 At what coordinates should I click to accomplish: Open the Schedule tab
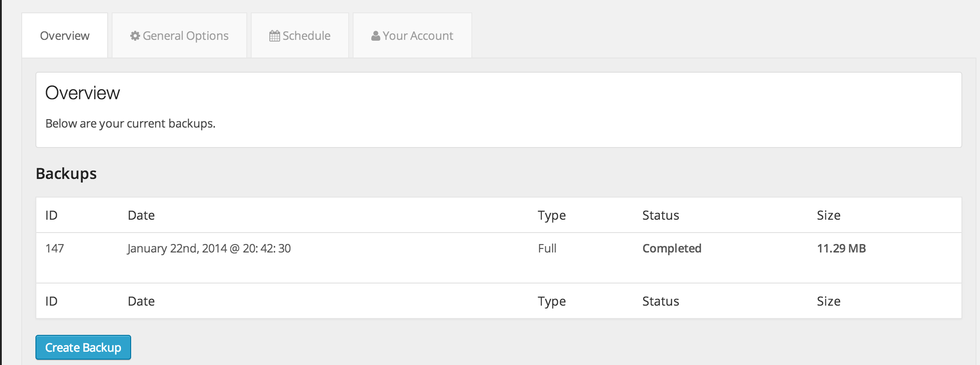[x=300, y=35]
